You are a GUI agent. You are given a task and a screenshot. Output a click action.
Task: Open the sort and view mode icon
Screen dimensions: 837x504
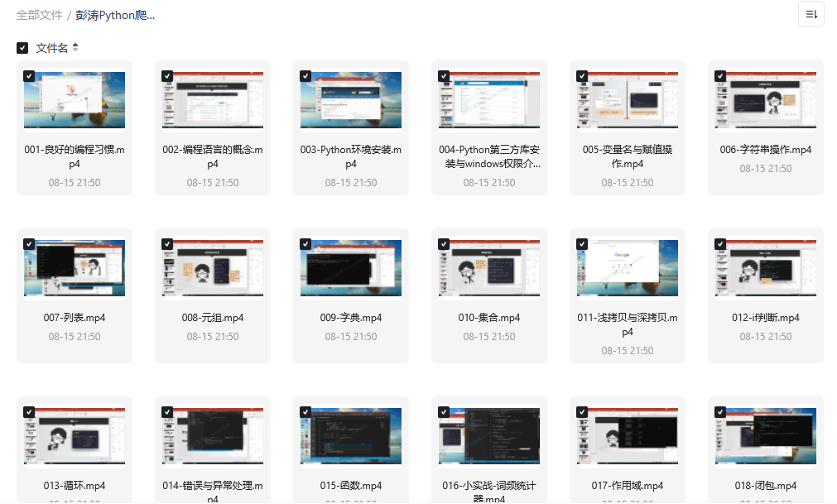coord(811,14)
